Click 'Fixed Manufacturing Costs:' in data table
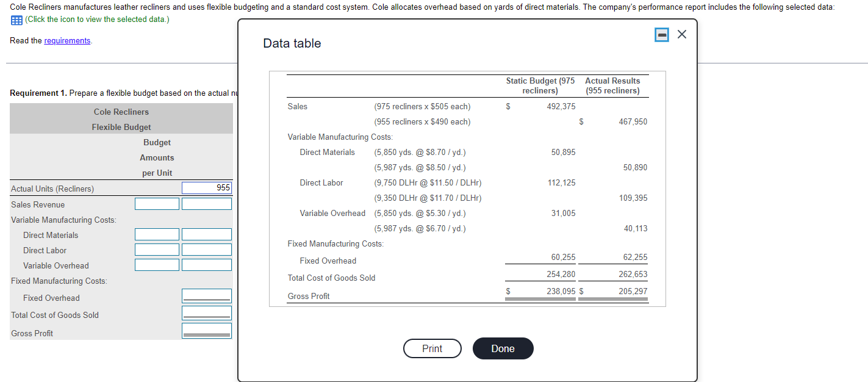 click(x=335, y=243)
